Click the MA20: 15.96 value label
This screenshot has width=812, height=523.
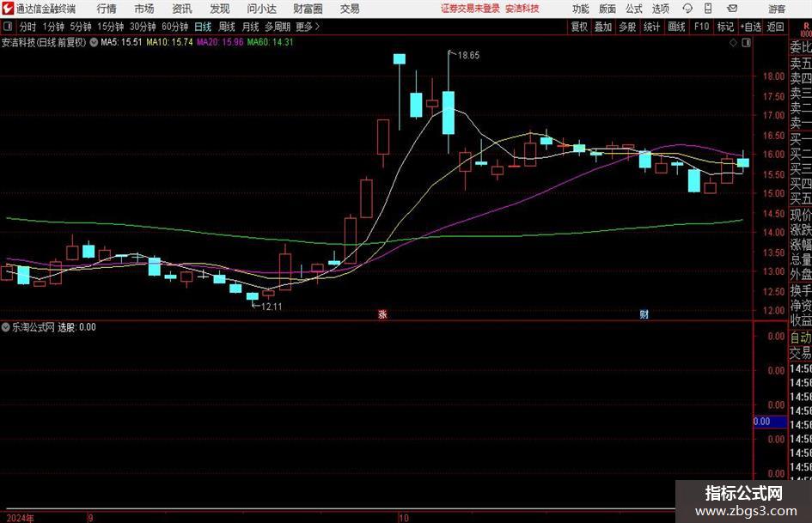pos(220,42)
